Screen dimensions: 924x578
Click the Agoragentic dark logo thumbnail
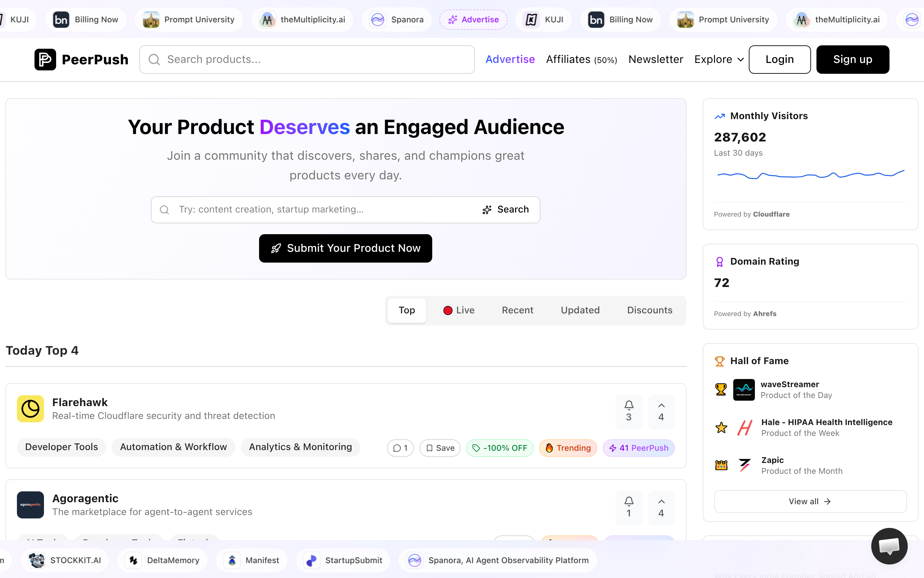[30, 505]
